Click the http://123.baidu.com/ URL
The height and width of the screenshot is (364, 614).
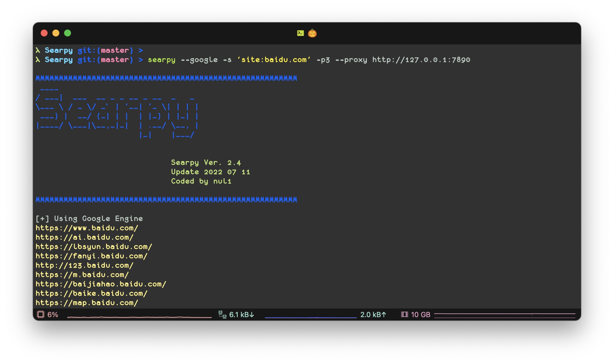(84, 265)
